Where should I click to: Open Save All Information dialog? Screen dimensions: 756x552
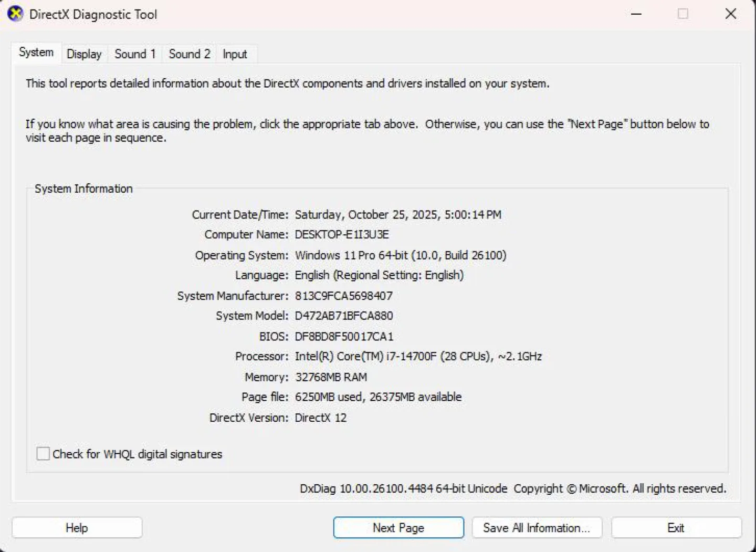click(x=537, y=528)
